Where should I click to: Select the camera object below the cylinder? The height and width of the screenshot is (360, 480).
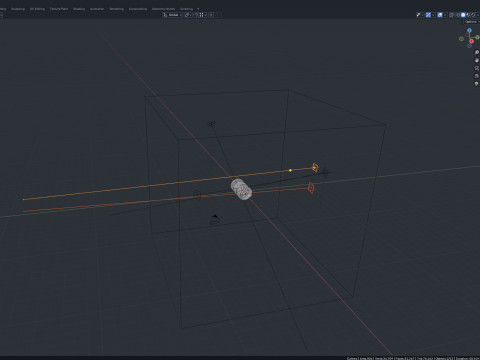click(x=215, y=220)
